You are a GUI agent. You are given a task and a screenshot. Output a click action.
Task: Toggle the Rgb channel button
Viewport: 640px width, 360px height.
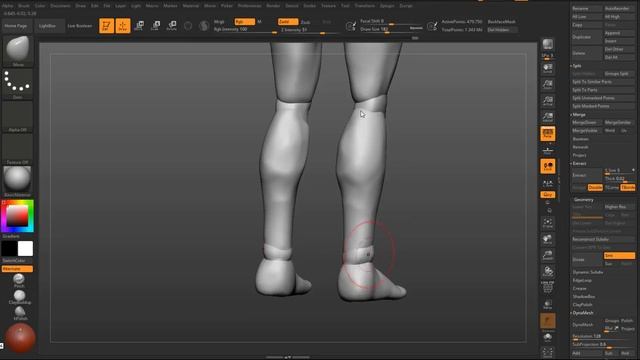pyautogui.click(x=244, y=22)
